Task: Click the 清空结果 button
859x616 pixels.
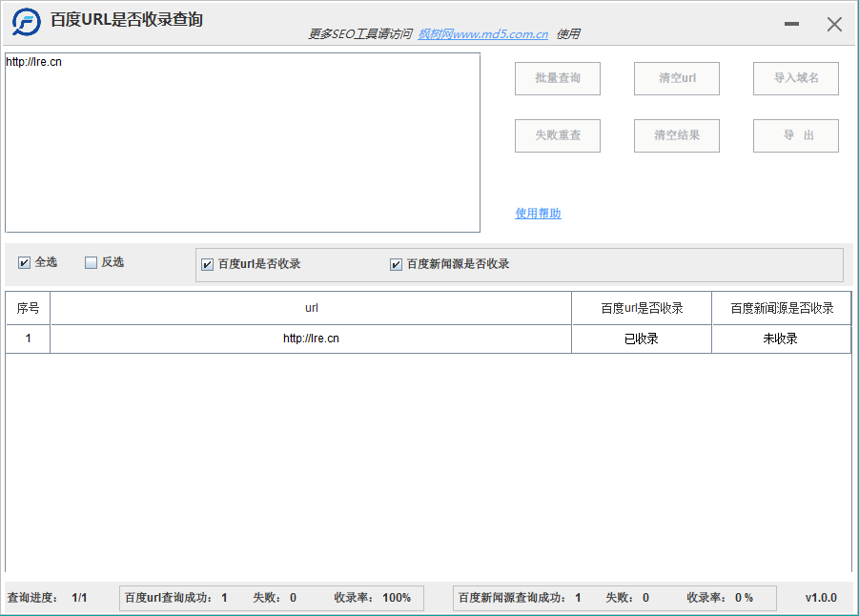Action: tap(677, 135)
